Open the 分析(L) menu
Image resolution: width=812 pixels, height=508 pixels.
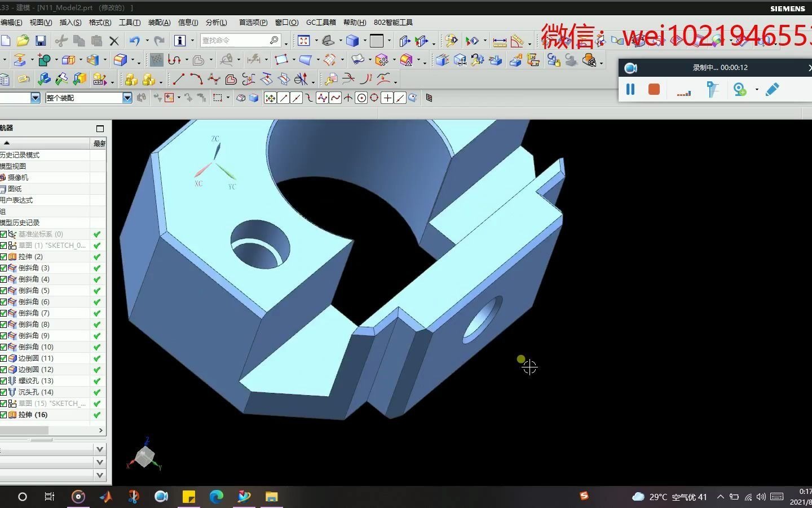[x=216, y=23]
